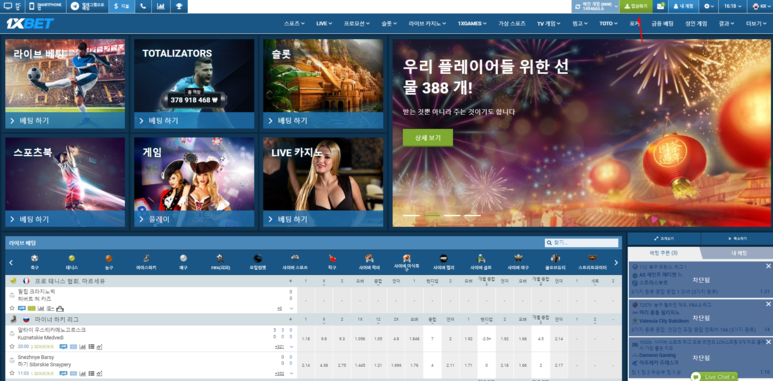Select the first banner slide indicator

pos(411,215)
